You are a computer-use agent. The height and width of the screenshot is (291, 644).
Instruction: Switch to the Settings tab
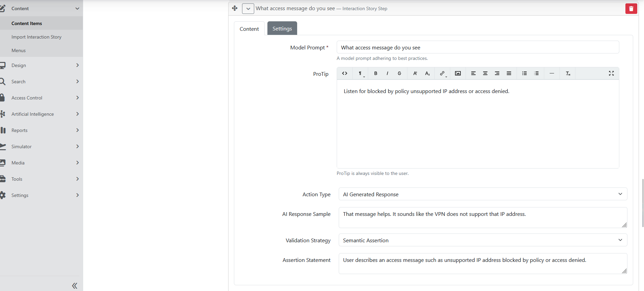(282, 28)
